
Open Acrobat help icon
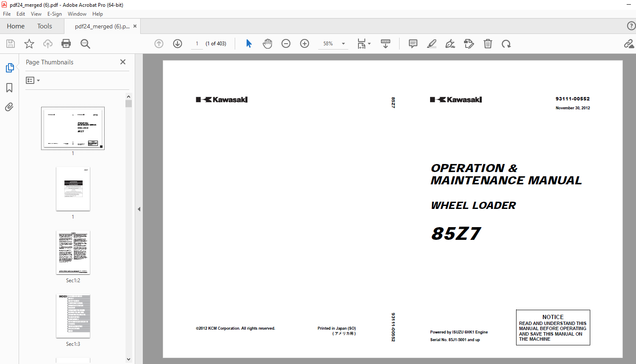tap(631, 26)
